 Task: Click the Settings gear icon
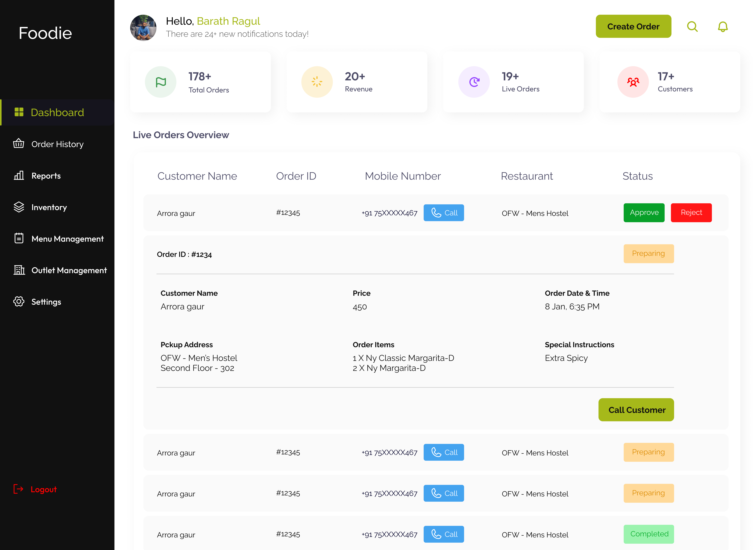(x=19, y=302)
